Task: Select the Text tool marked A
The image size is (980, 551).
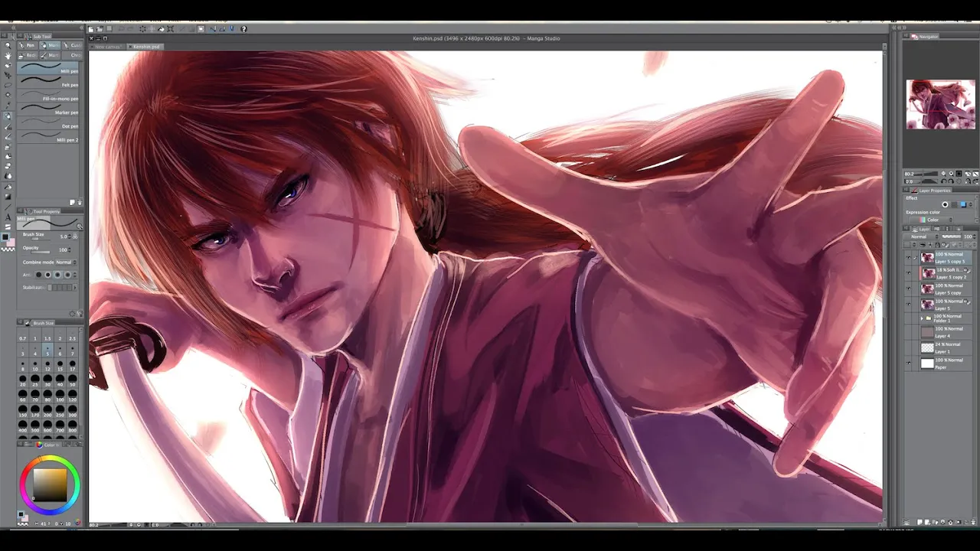Action: point(8,217)
